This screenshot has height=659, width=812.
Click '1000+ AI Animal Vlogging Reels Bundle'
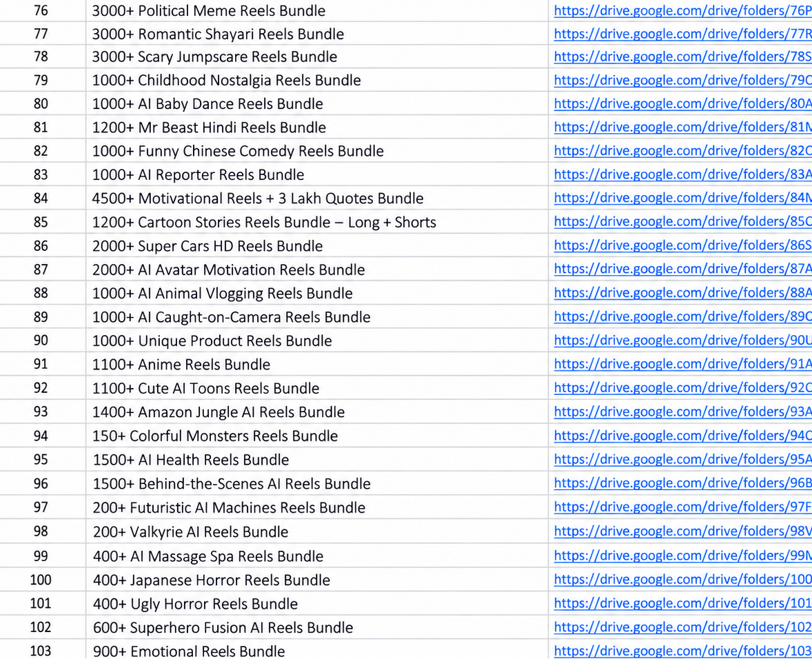pos(222,294)
